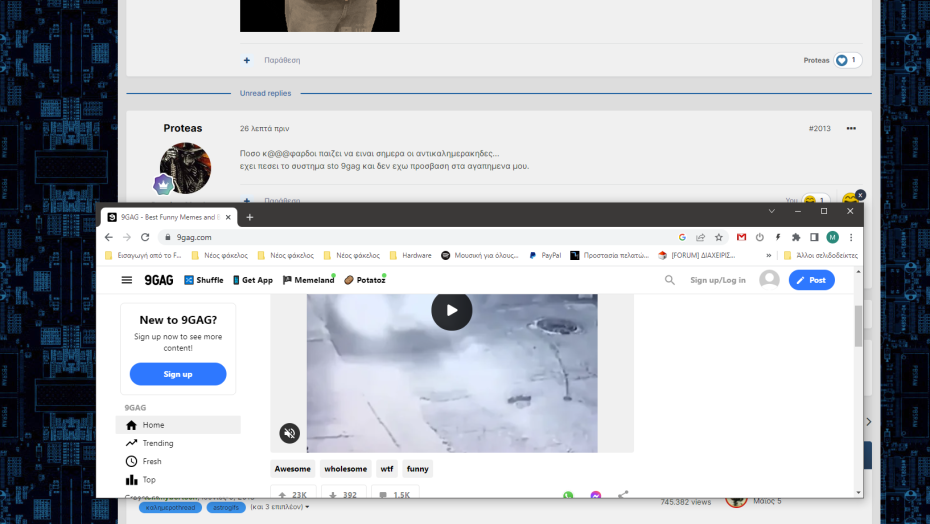Select Top in 9GAG sidebar
Screen dimensions: 930x524
tap(178, 479)
